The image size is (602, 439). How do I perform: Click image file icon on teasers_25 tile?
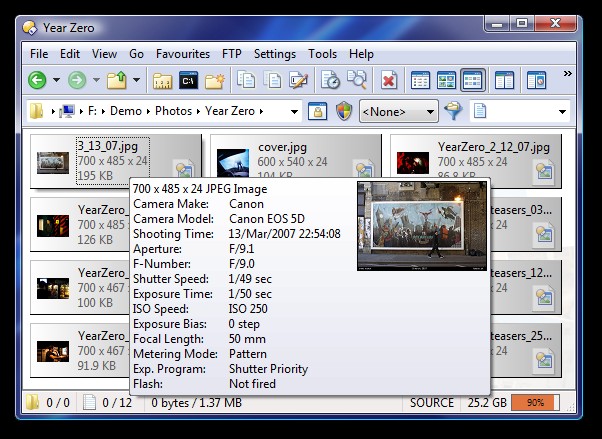544,361
